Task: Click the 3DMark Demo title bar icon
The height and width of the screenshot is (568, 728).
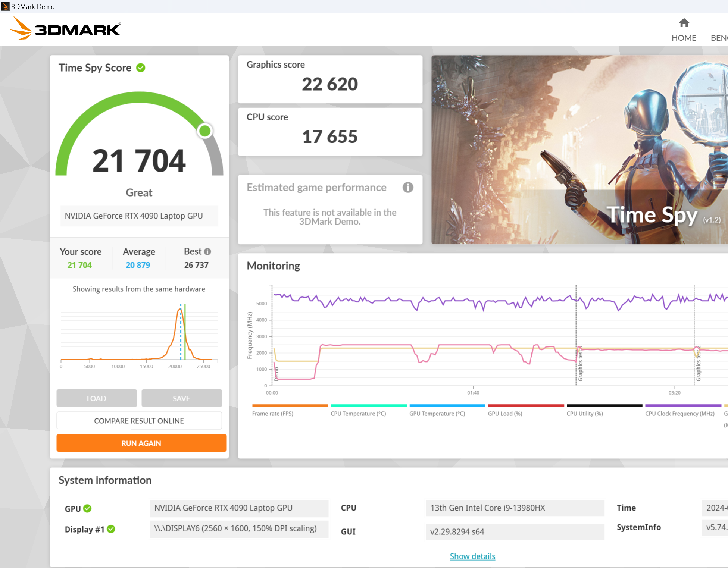Action: 5,6
